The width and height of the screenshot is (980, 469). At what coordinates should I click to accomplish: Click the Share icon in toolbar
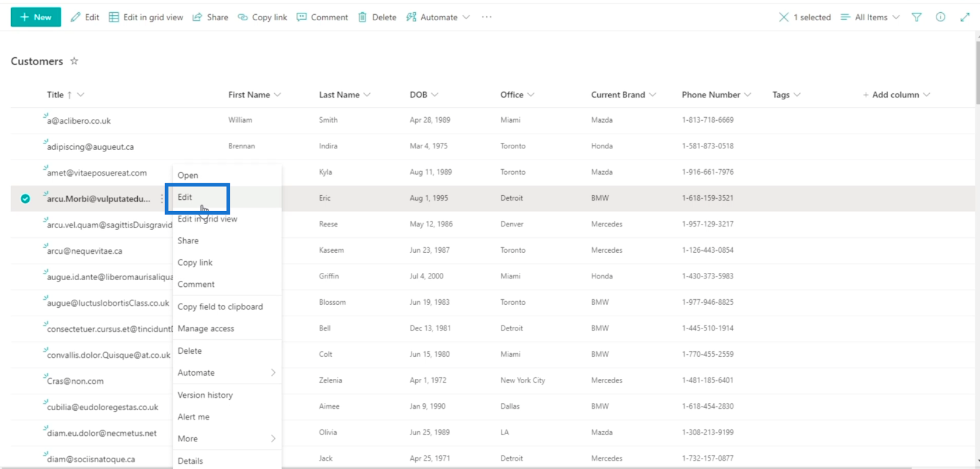tap(197, 17)
